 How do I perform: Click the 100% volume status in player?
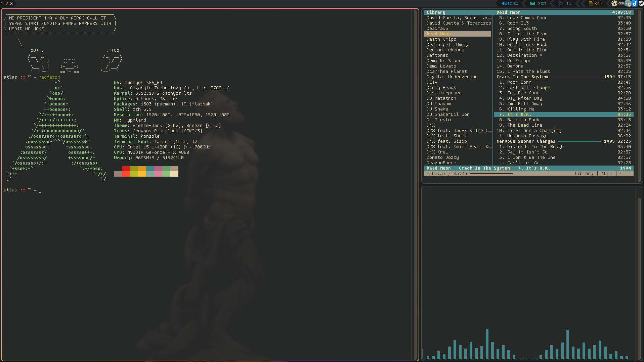click(607, 174)
